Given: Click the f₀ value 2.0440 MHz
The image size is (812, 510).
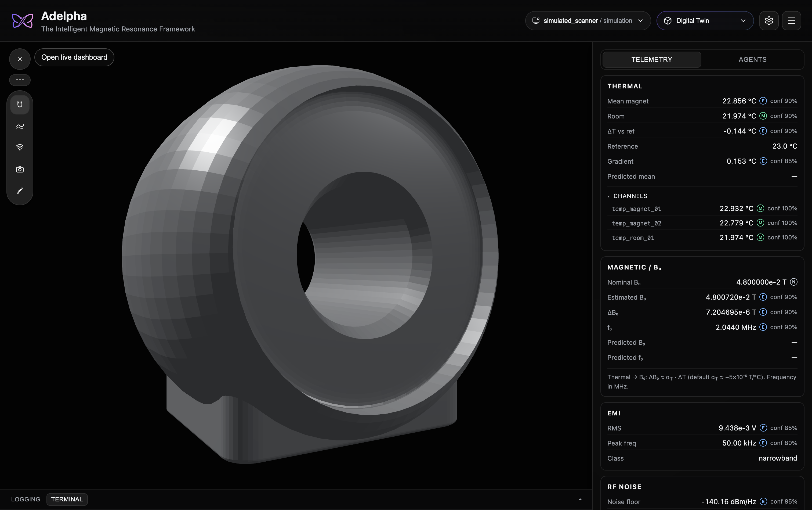Looking at the screenshot, I should coord(736,327).
